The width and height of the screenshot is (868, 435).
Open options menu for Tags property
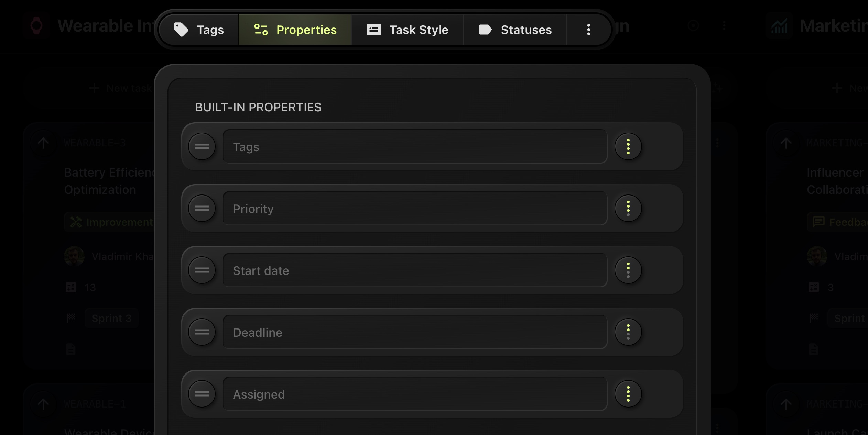coord(628,147)
